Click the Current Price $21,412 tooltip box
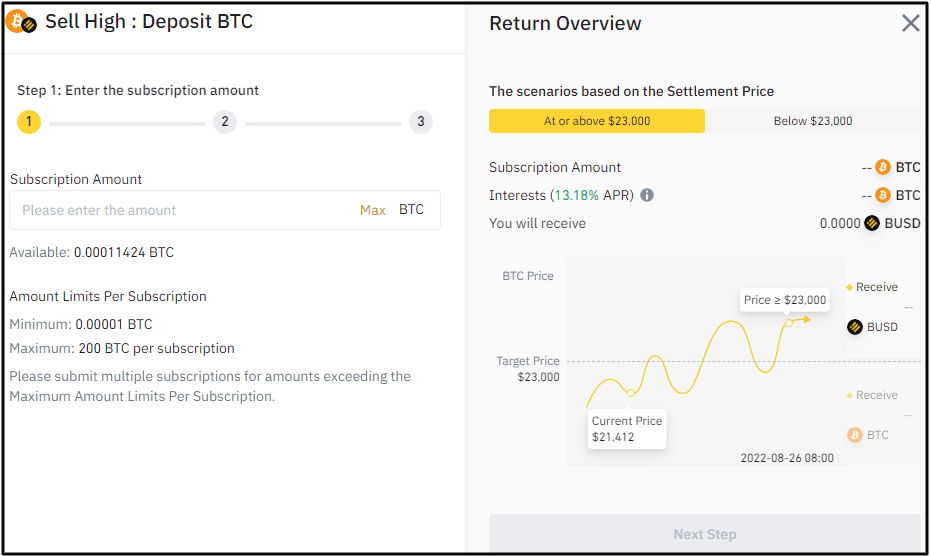This screenshot has width=931, height=556. tap(627, 429)
